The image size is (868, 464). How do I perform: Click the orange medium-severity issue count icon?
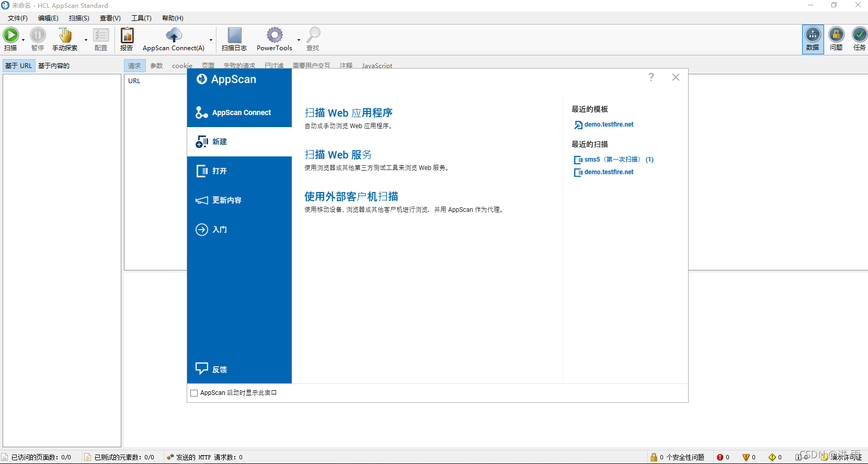point(746,457)
